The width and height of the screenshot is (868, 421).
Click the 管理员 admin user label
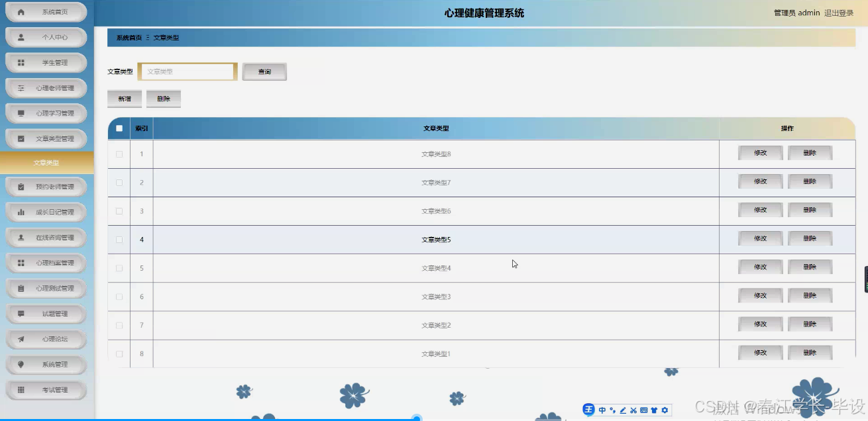tap(797, 13)
